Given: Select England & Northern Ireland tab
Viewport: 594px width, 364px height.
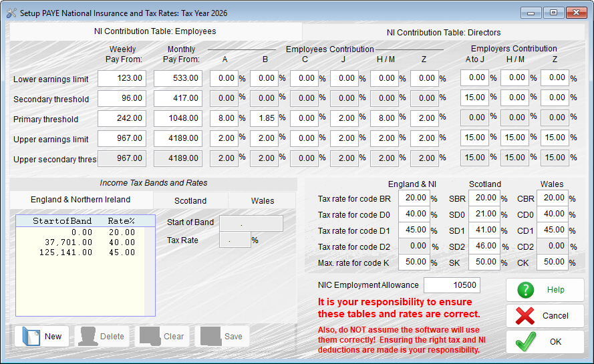Looking at the screenshot, I should coord(81,200).
